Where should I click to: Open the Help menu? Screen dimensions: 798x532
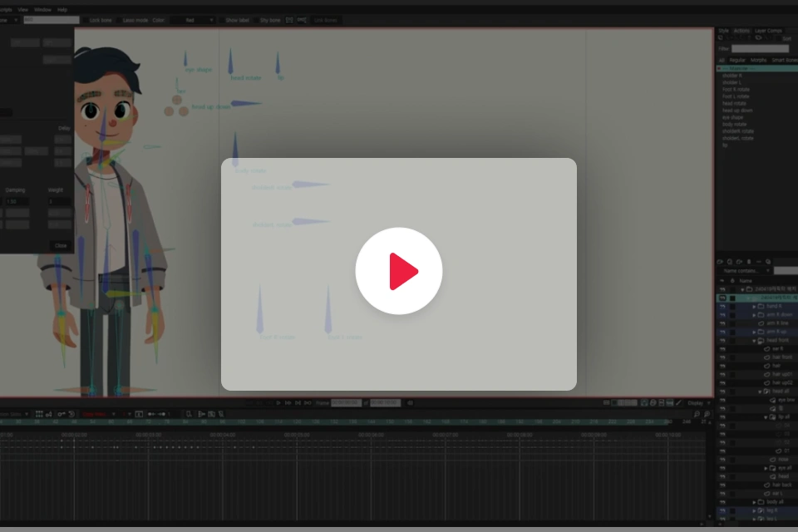click(62, 10)
